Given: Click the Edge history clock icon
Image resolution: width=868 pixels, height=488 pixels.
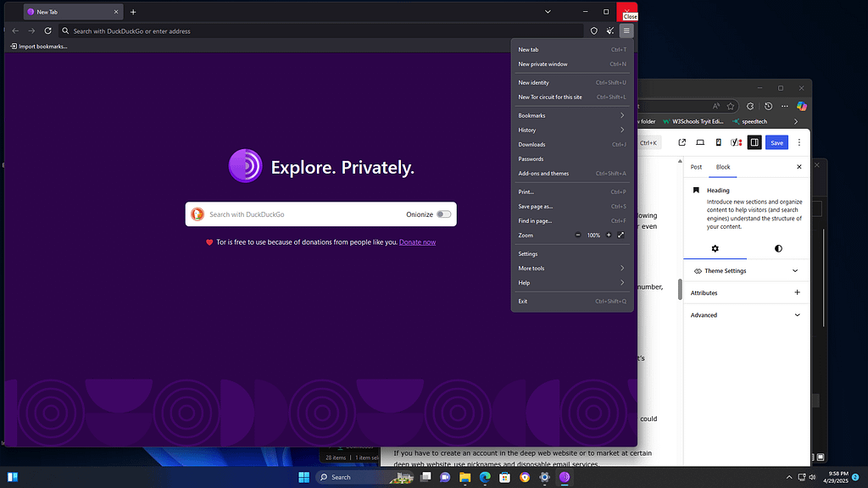Looking at the screenshot, I should [x=768, y=106].
